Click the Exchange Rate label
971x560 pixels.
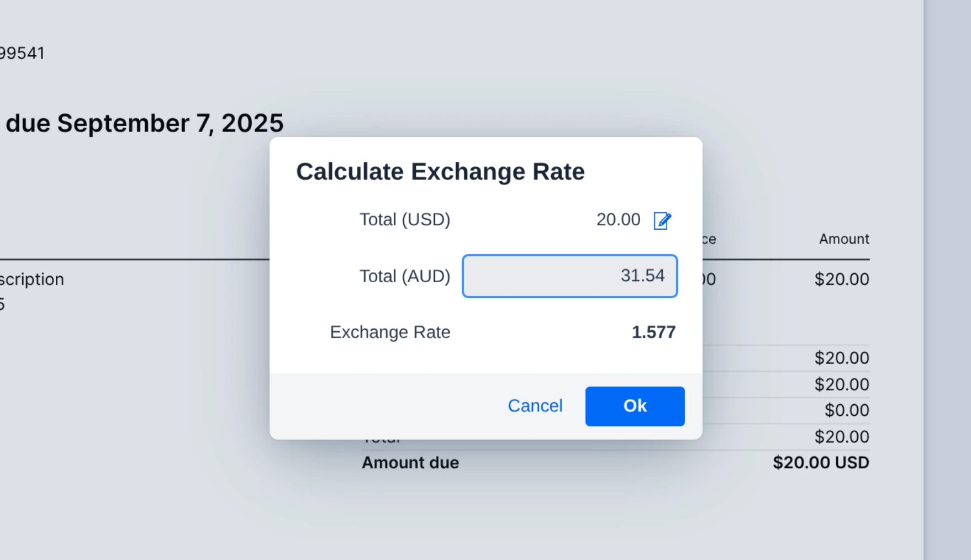pyautogui.click(x=390, y=332)
